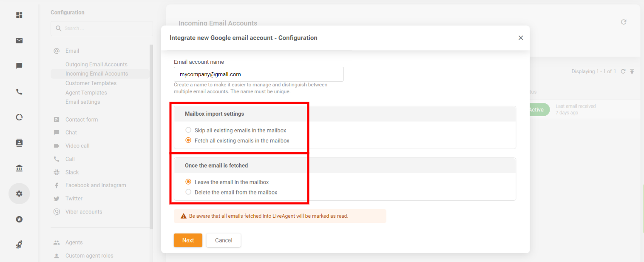Viewport: 644px width, 262px height.
Task: Launch the Getting Started rocket icon
Action: coord(19,245)
